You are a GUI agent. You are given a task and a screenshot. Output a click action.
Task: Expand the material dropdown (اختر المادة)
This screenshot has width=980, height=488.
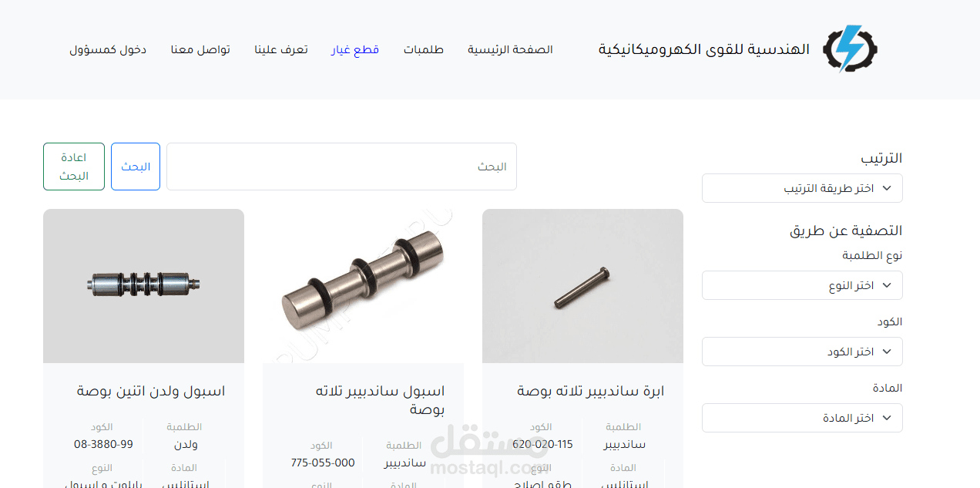pyautogui.click(x=802, y=418)
